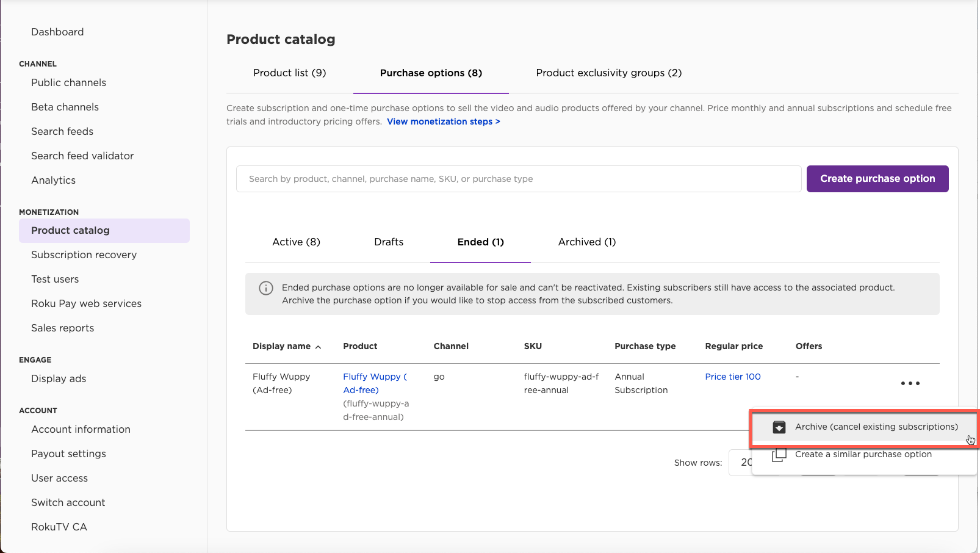This screenshot has height=553, width=980.
Task: Open Product exclusivity groups tab
Action: (608, 73)
